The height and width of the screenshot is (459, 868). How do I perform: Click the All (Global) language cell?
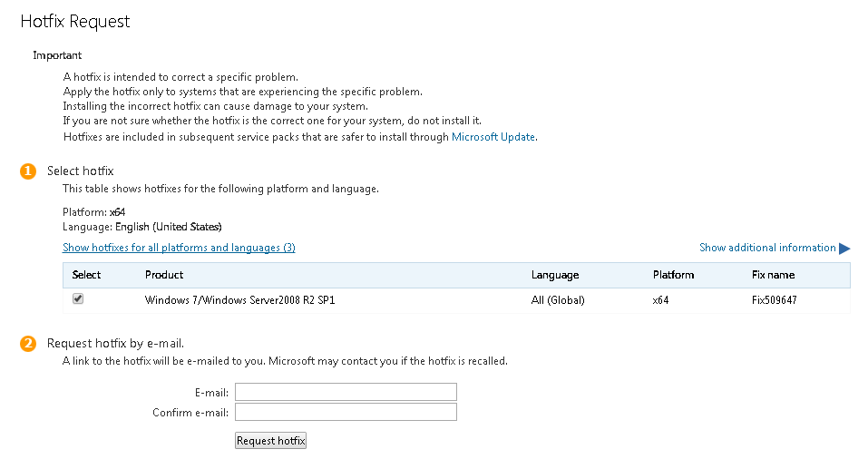click(558, 300)
